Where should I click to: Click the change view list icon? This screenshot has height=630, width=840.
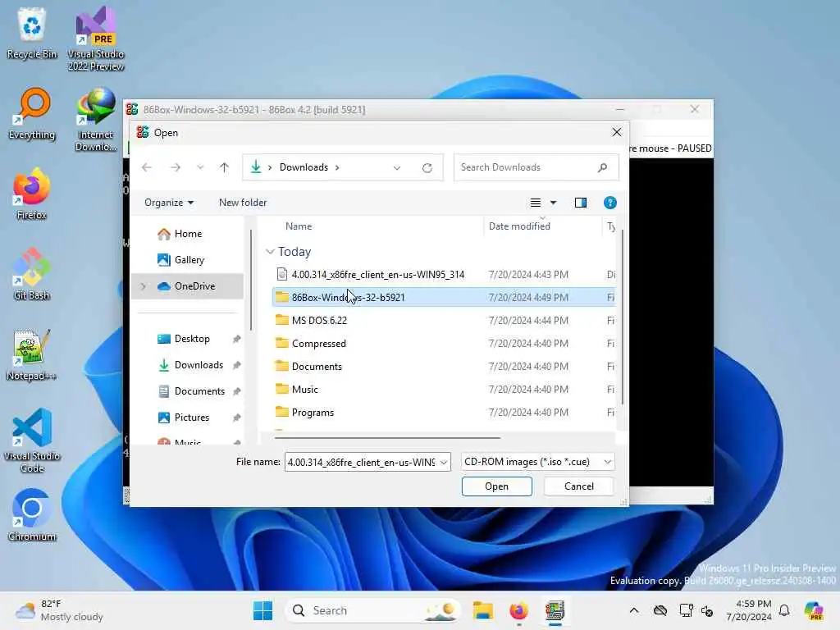[535, 203]
